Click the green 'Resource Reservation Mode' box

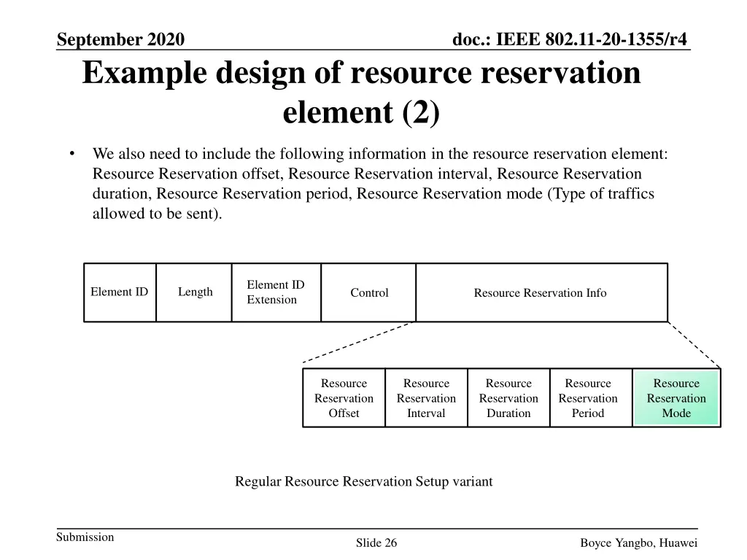[676, 397]
